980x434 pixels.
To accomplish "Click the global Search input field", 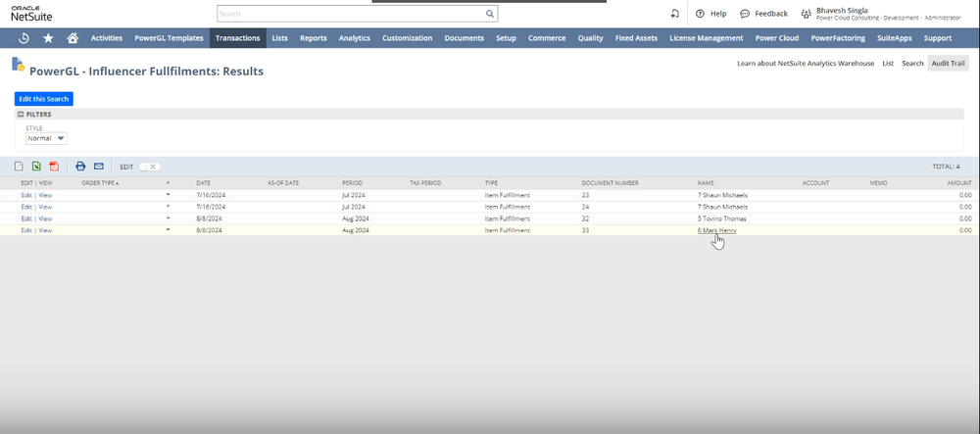I will click(x=352, y=14).
